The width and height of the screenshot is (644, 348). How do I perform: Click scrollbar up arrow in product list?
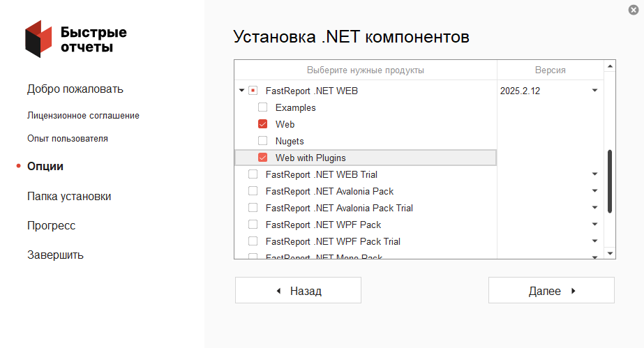pyautogui.click(x=610, y=67)
